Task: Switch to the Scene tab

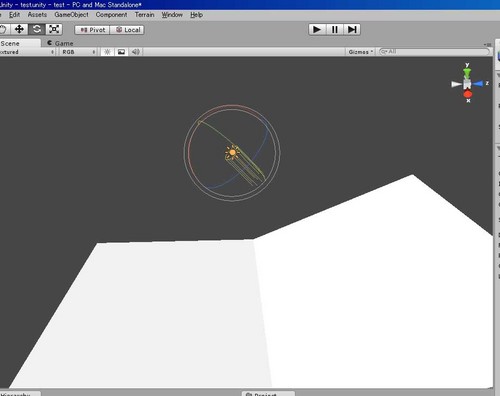Action: (20, 43)
